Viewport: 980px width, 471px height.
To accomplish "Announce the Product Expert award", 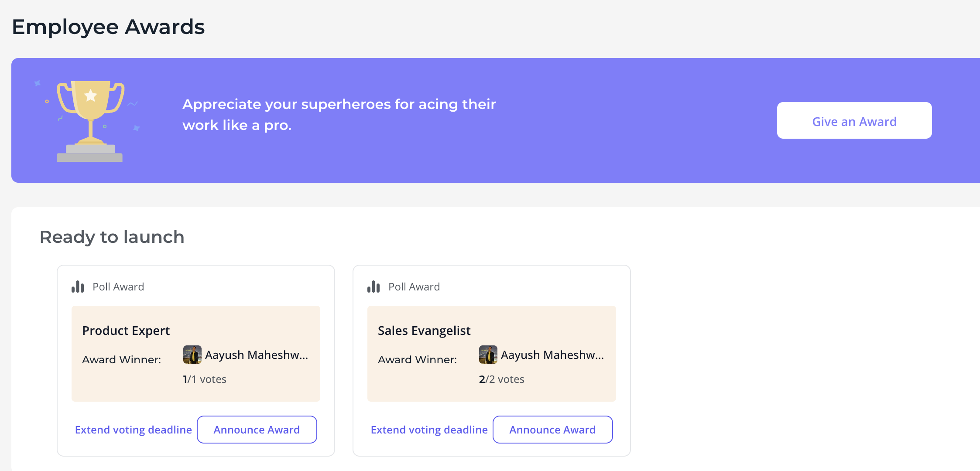I will [x=257, y=430].
